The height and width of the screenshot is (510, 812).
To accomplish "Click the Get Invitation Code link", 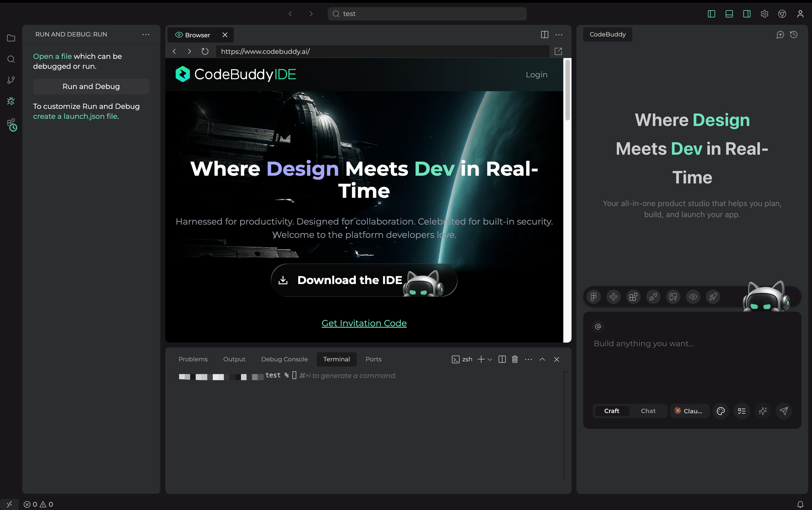I will (364, 323).
